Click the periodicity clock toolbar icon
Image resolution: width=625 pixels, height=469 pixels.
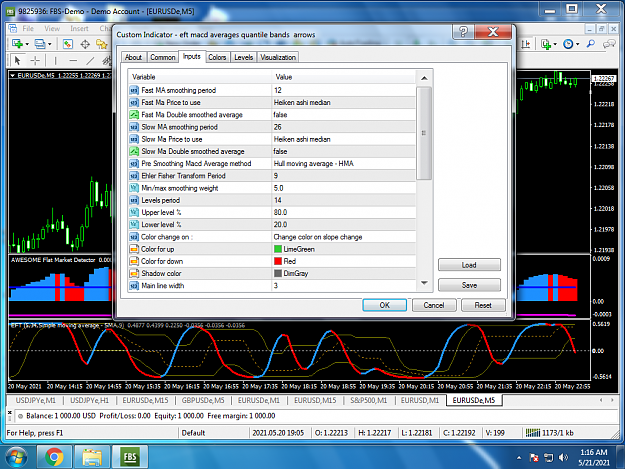coord(568,44)
